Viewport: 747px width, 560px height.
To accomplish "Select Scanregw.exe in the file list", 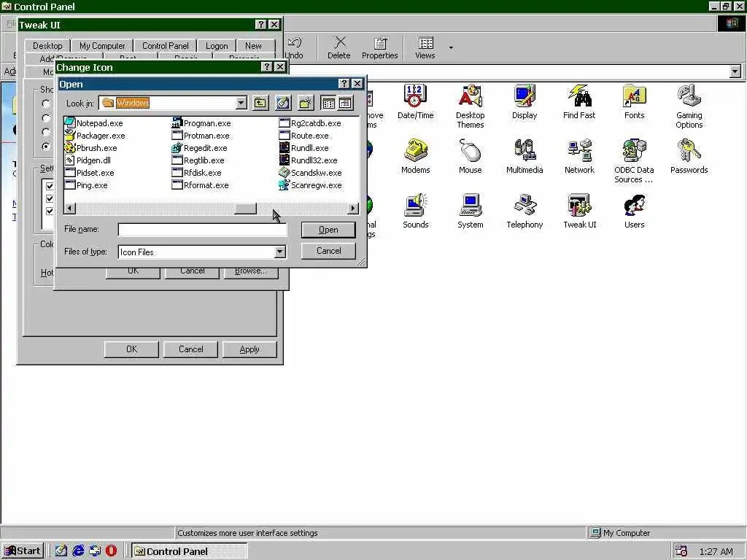I will point(310,184).
